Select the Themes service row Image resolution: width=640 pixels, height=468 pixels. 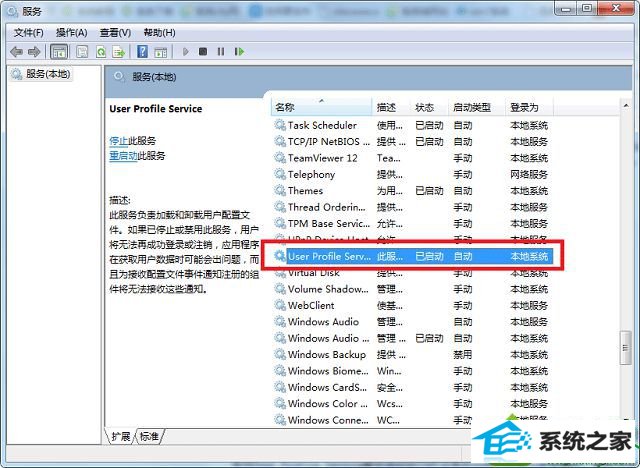[x=412, y=191]
